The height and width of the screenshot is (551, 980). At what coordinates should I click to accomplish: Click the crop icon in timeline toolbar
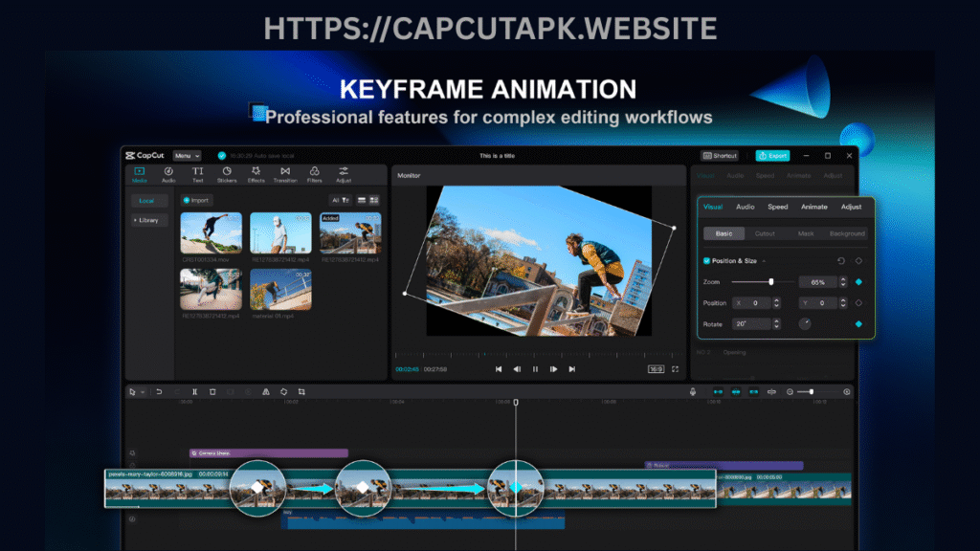[x=301, y=391]
